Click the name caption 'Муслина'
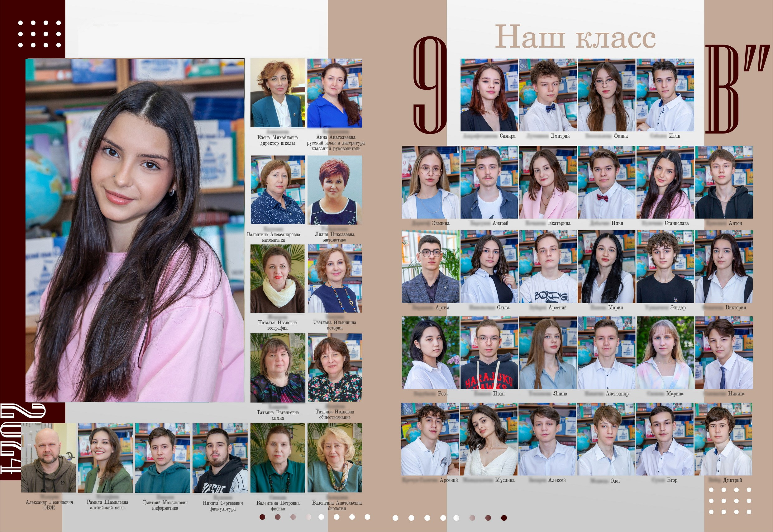 click(505, 480)
